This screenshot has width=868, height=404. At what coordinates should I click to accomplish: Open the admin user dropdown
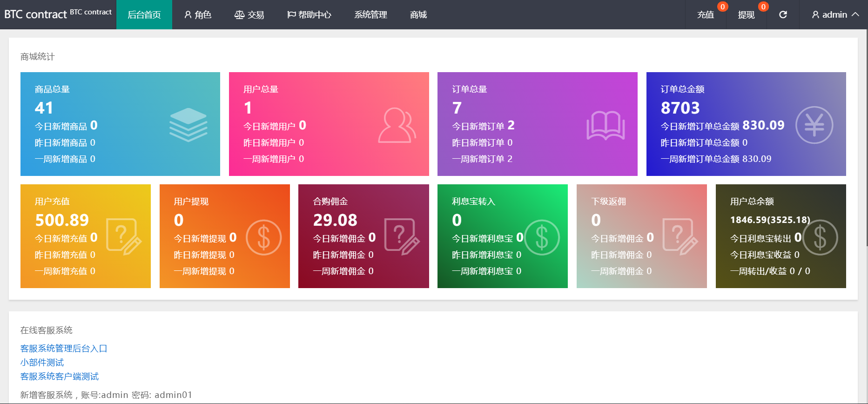pos(835,14)
